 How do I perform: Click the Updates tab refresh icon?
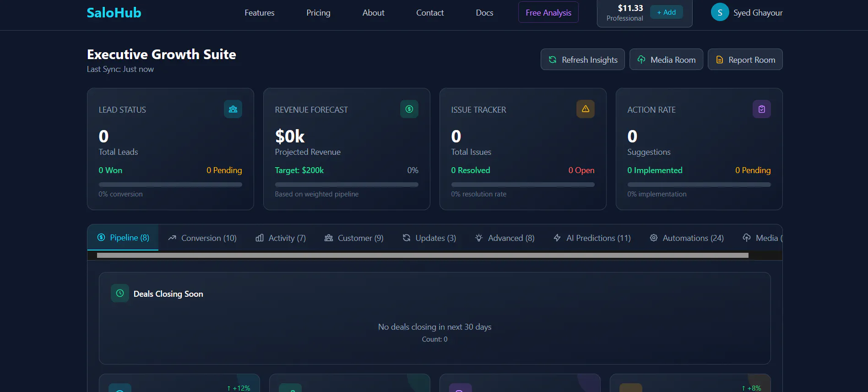point(407,238)
